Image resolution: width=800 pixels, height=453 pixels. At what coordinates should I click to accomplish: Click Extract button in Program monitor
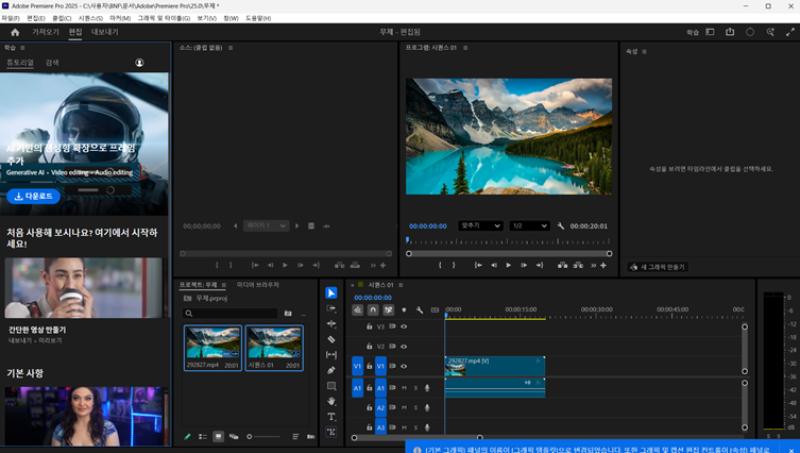[x=578, y=265]
